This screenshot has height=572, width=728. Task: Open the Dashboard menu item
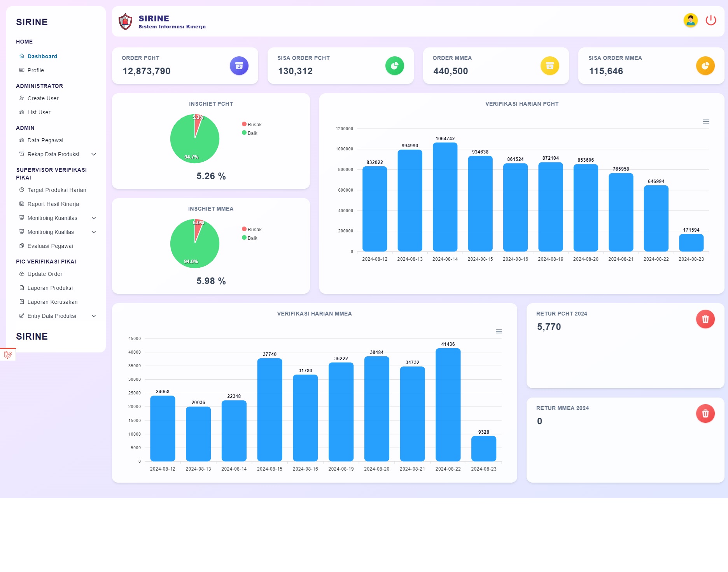[42, 56]
